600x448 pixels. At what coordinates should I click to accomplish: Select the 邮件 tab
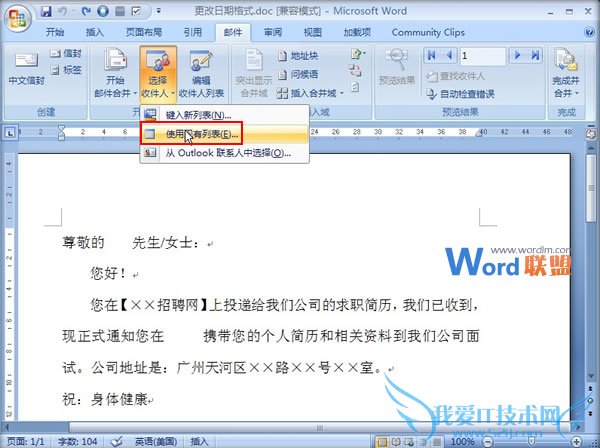click(x=233, y=32)
